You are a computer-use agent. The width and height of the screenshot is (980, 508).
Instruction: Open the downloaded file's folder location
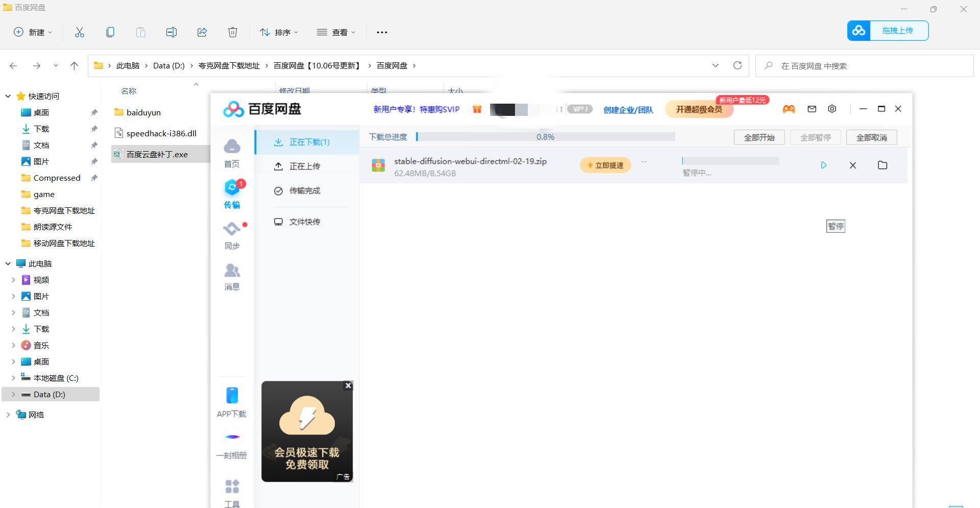pos(883,165)
